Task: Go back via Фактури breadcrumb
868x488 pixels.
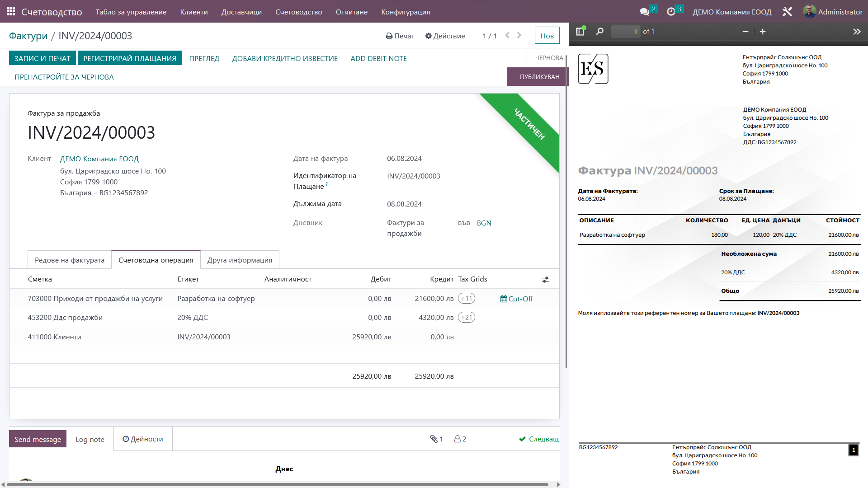Action: point(28,36)
